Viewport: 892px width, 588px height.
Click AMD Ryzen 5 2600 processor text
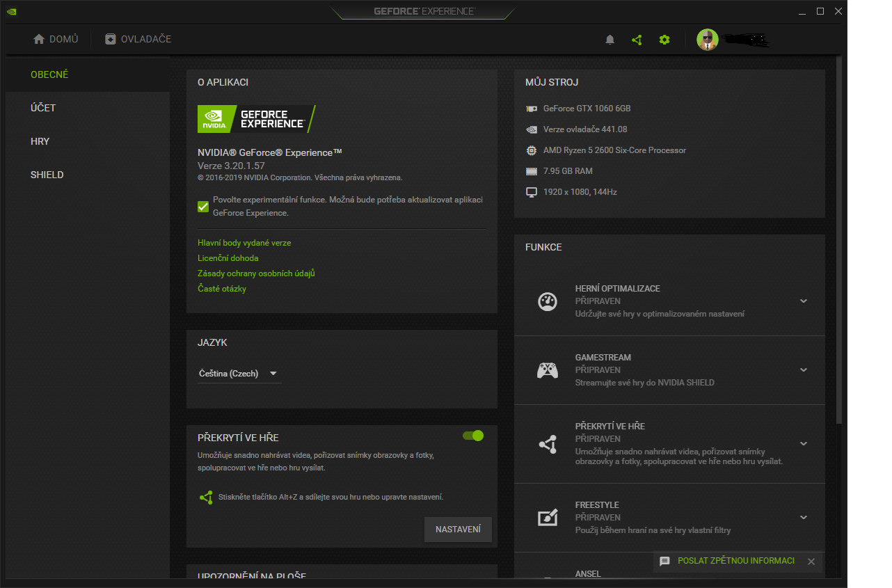(615, 150)
